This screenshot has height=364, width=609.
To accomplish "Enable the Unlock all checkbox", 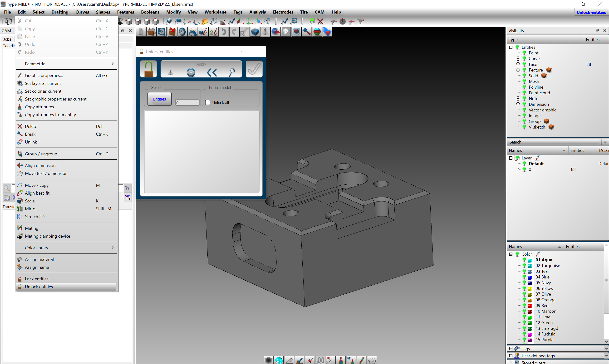I will [208, 102].
